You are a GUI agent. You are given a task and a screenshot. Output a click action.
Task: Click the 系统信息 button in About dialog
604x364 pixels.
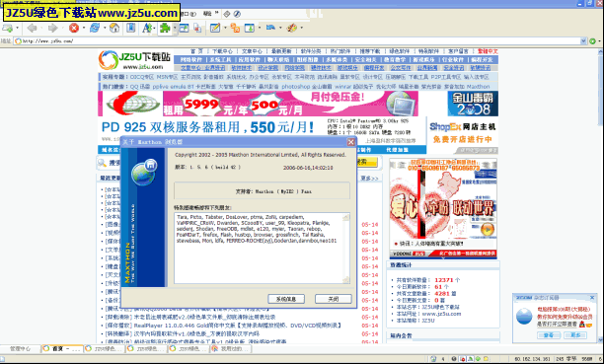tap(286, 299)
